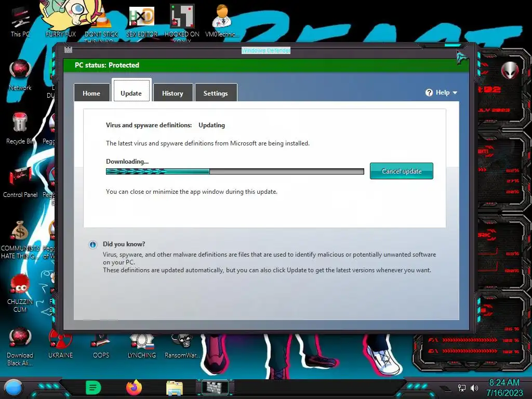Open the History tab
This screenshot has width=532, height=399.
point(172,92)
